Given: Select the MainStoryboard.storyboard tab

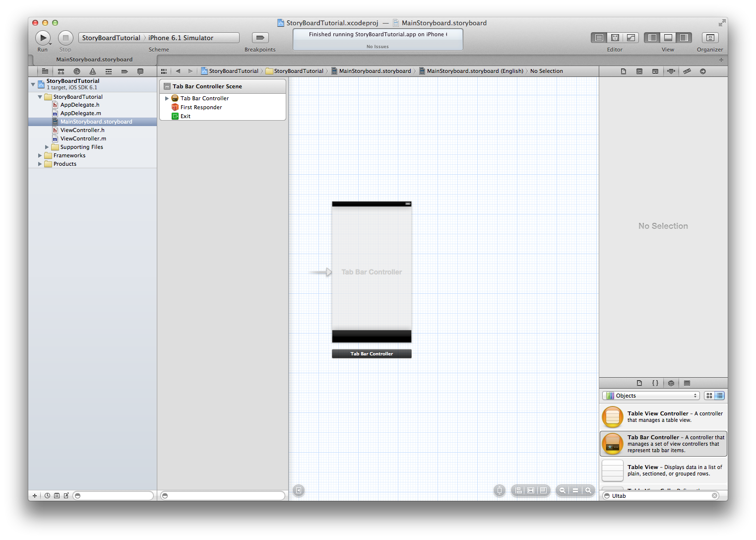Looking at the screenshot, I should pos(94,60).
